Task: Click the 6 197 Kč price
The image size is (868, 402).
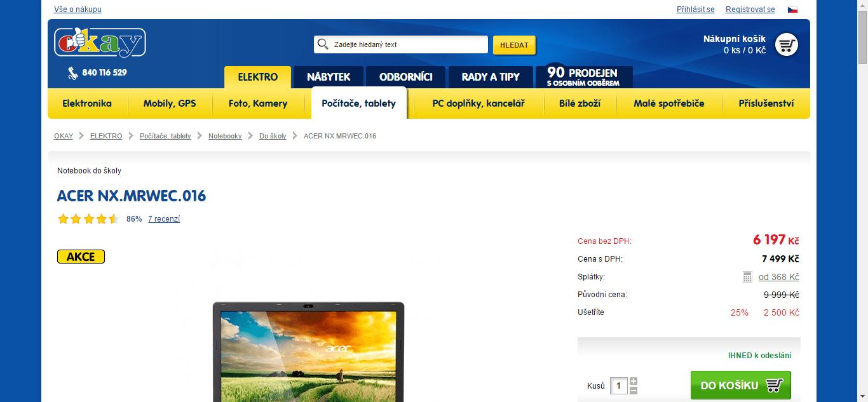Action: tap(776, 240)
